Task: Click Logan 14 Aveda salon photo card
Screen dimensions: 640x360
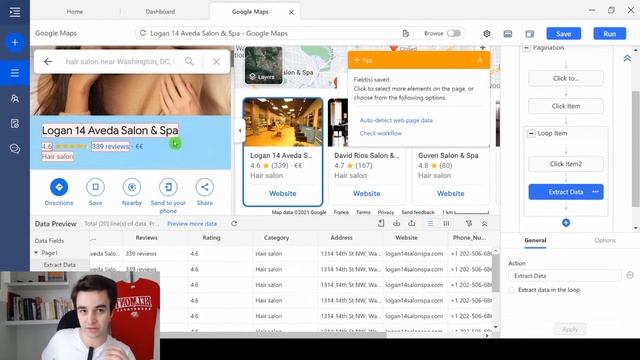Action: (282, 122)
